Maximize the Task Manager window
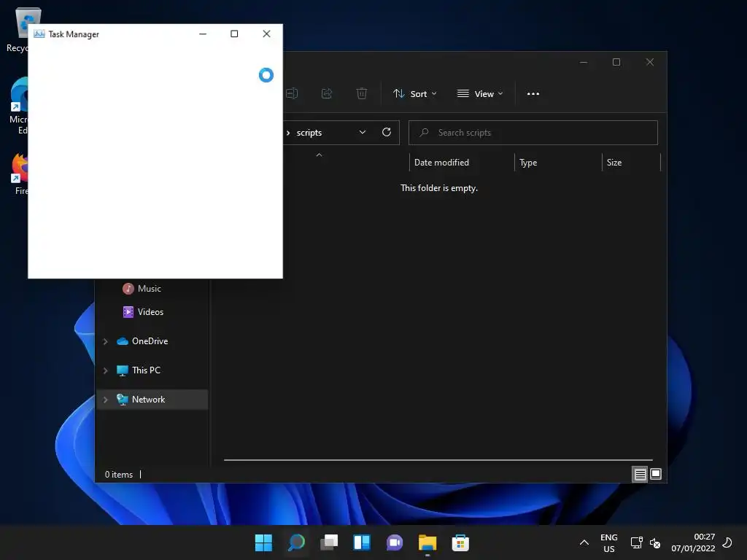 234,34
